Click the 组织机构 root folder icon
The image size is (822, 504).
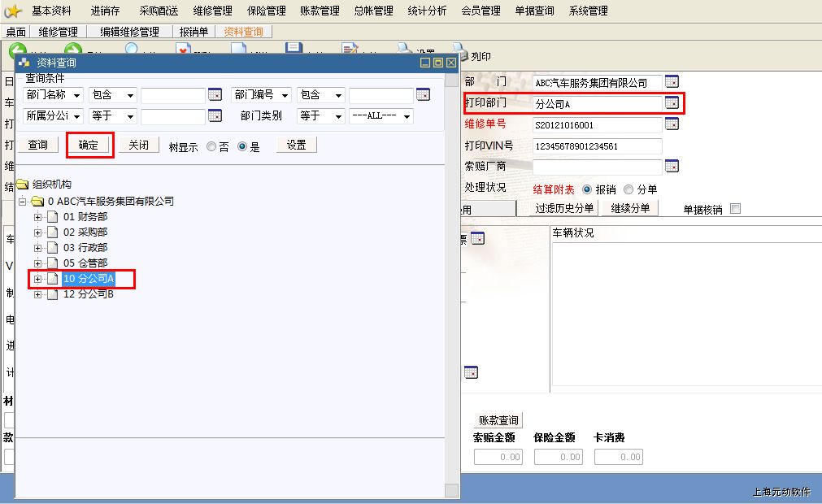pyautogui.click(x=23, y=185)
